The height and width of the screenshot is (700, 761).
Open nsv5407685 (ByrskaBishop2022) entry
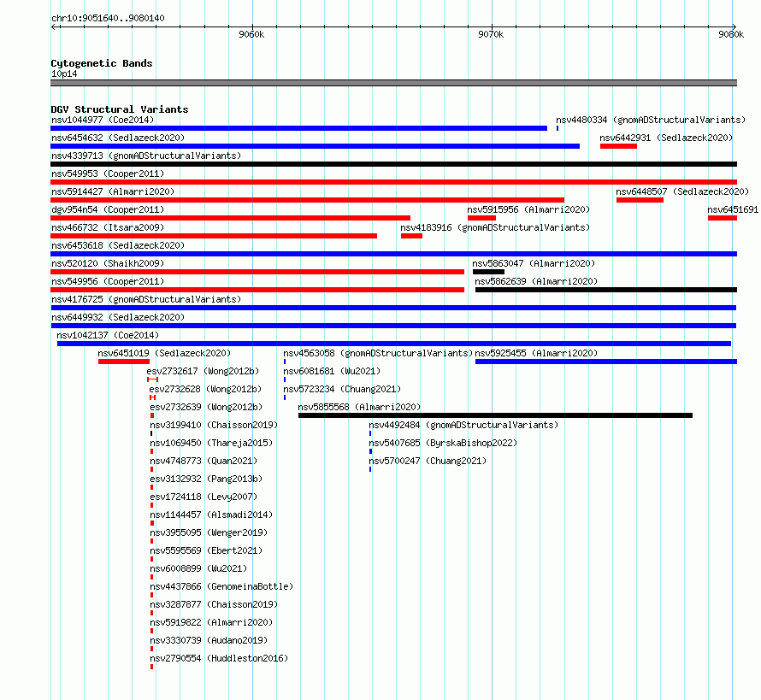click(x=443, y=443)
